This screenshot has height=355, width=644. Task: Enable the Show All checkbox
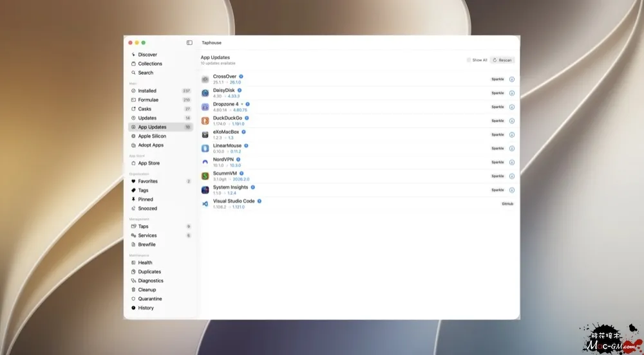pos(469,60)
